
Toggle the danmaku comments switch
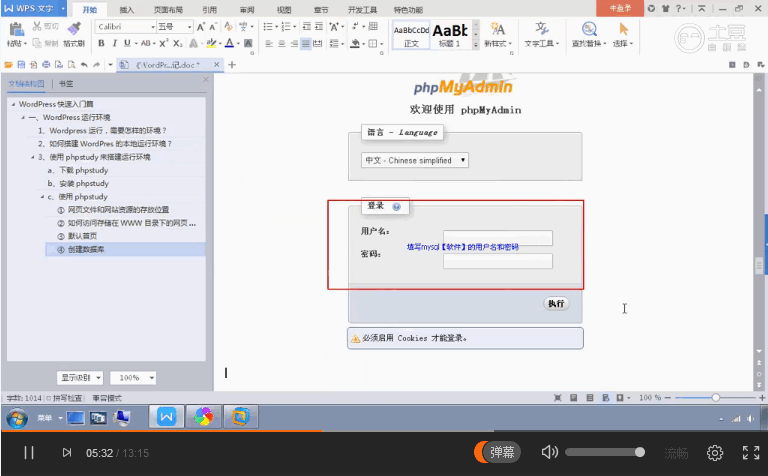point(497,452)
